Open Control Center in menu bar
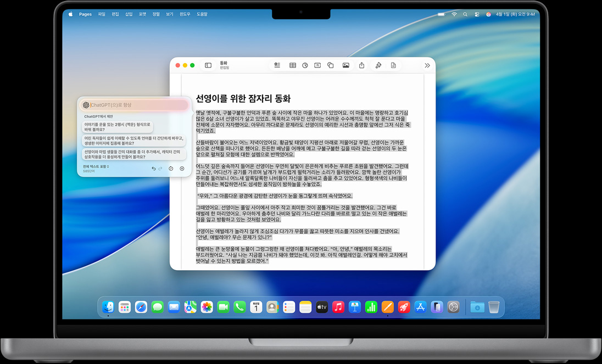The image size is (602, 364). (477, 14)
